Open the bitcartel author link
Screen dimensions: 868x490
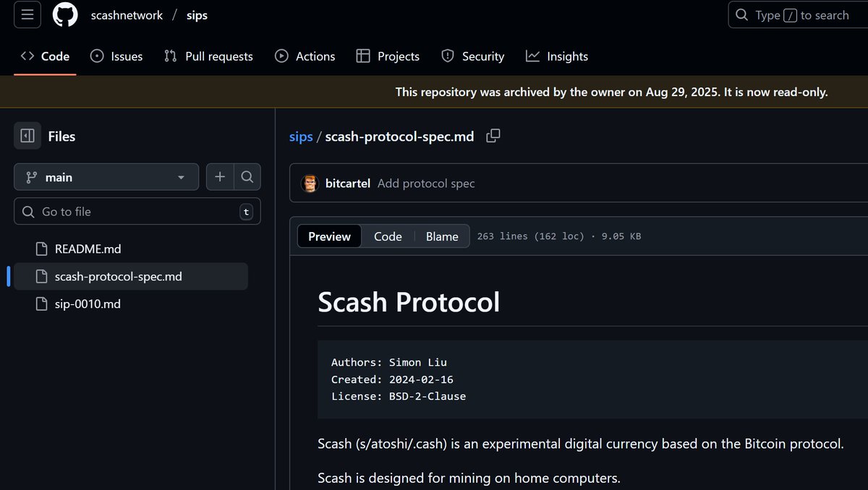pos(347,184)
